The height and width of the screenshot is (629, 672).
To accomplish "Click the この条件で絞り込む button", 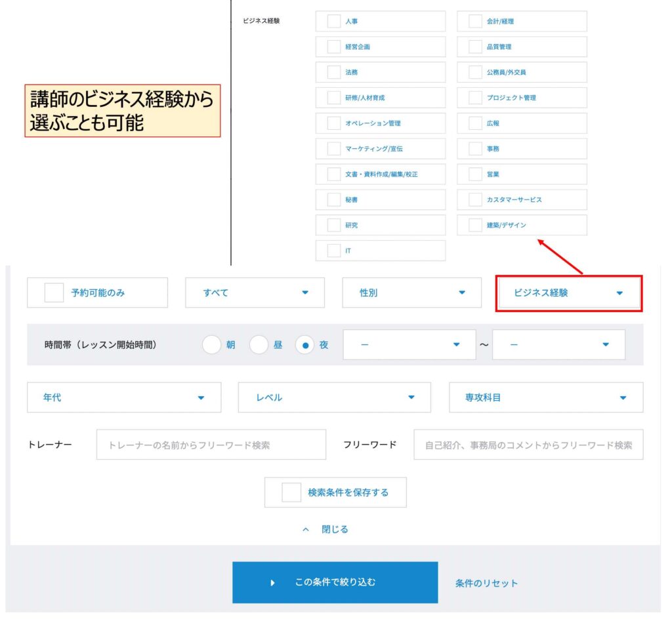I will (x=335, y=582).
